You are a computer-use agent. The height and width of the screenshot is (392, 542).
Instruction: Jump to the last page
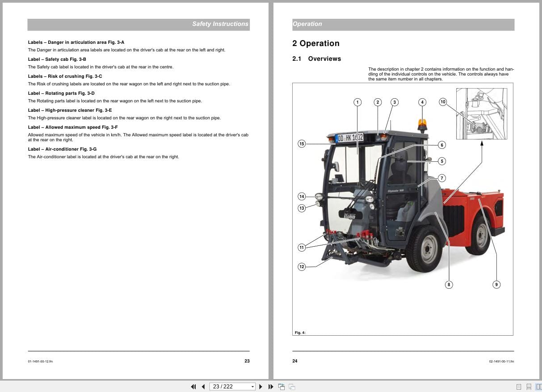[x=271, y=386]
